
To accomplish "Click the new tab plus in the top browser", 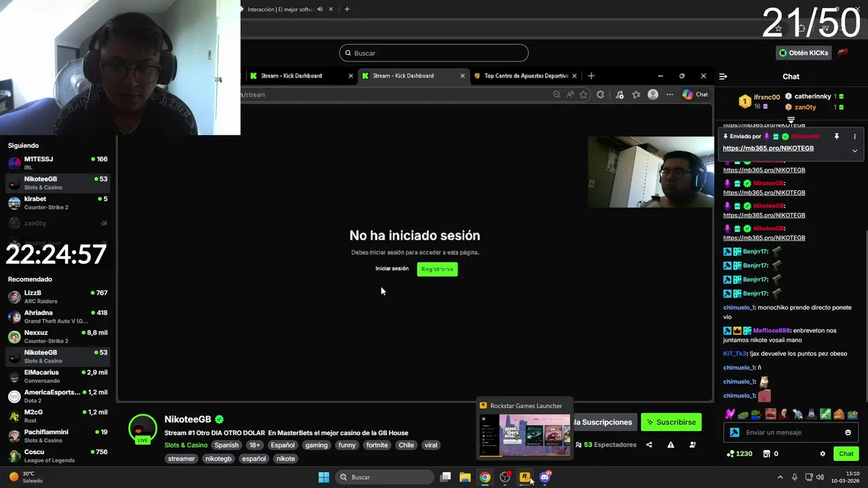I will pyautogui.click(x=347, y=9).
